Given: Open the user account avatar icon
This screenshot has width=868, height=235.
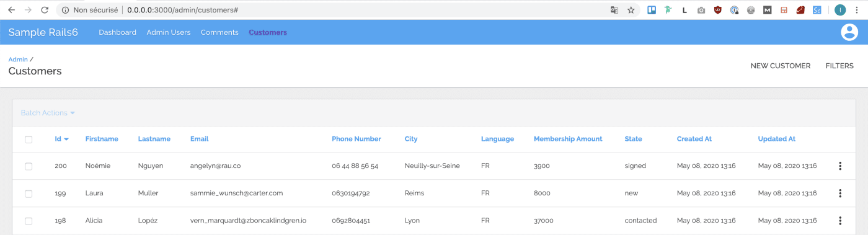Looking at the screenshot, I should (849, 32).
